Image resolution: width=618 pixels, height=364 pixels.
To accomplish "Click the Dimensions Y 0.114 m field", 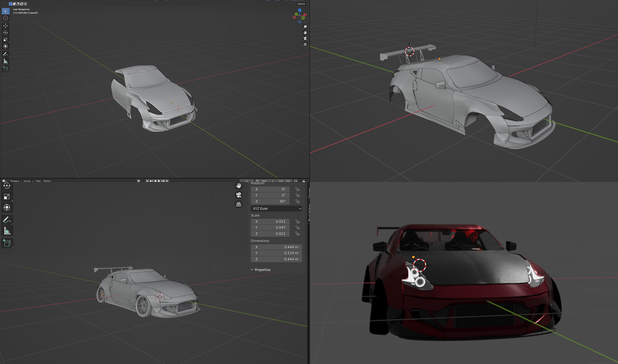I will pos(276,253).
